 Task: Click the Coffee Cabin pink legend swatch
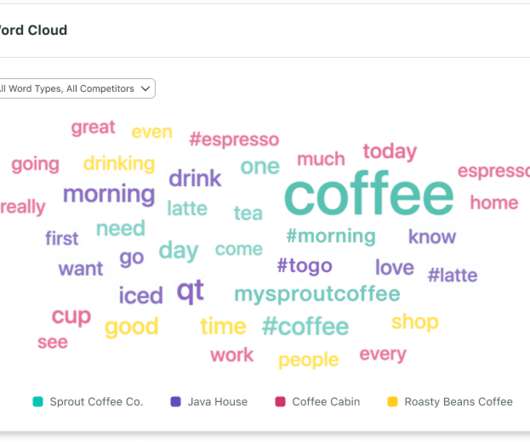[x=280, y=401]
